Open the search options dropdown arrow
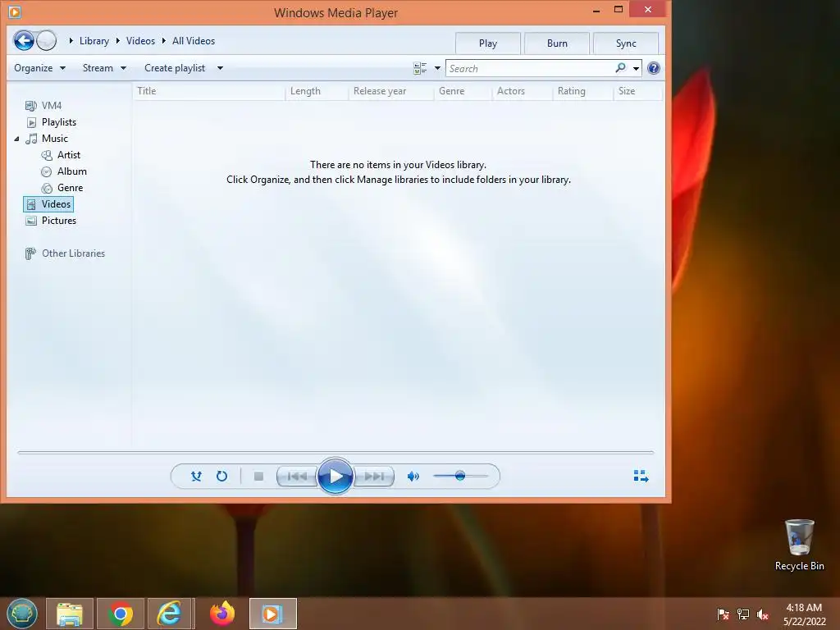This screenshot has width=840, height=630. (x=636, y=68)
